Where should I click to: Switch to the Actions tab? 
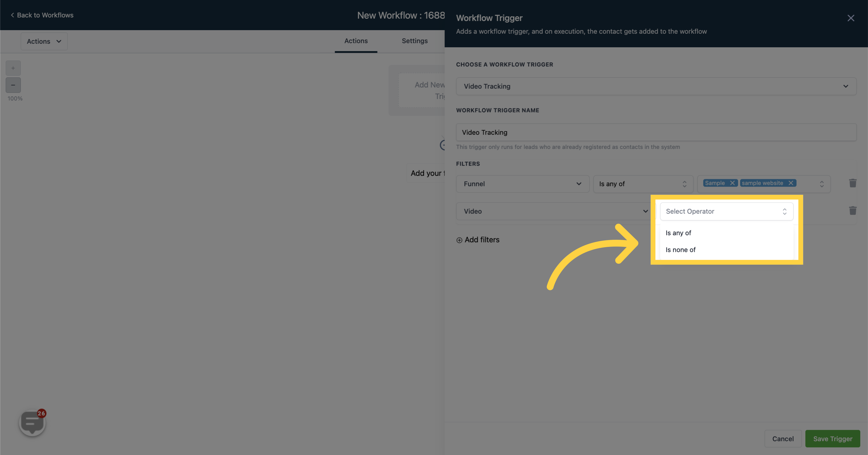tap(355, 41)
